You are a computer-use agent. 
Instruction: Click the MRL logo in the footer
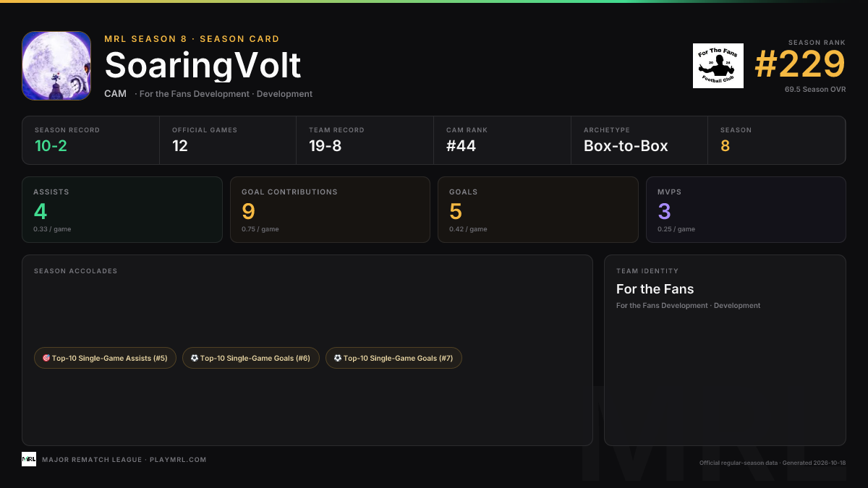pyautogui.click(x=29, y=459)
